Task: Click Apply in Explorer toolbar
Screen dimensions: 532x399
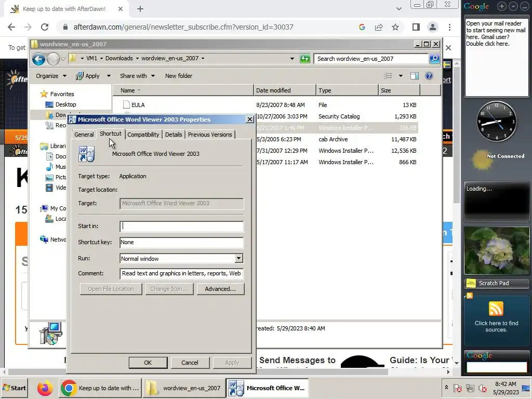Action: click(88, 76)
